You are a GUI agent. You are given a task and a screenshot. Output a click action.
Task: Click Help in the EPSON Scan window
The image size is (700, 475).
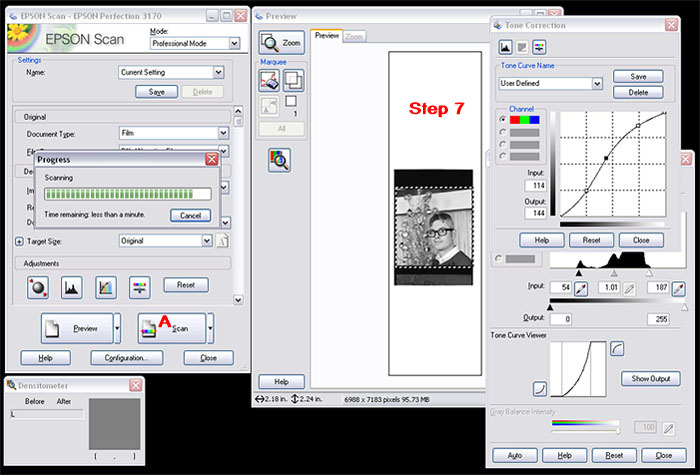46,358
